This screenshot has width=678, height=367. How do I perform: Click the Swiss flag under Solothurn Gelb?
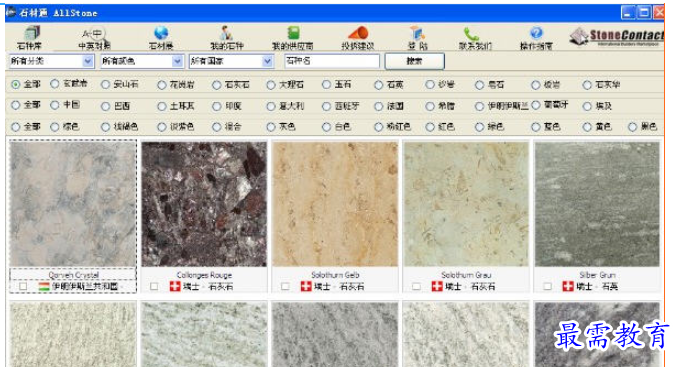click(306, 286)
